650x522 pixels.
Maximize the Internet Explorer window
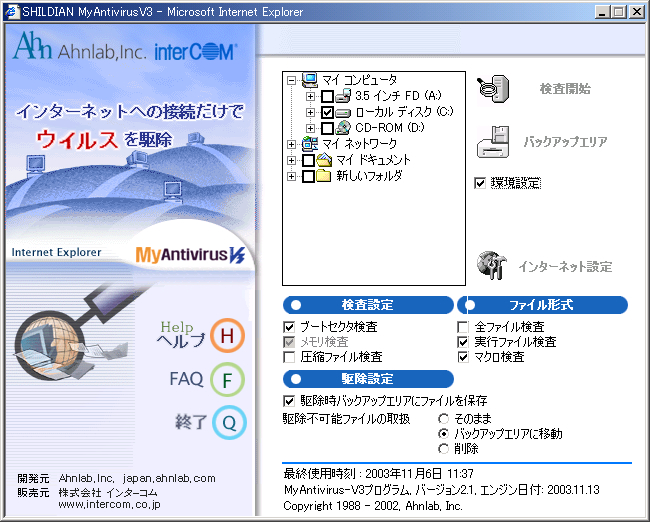click(618, 12)
